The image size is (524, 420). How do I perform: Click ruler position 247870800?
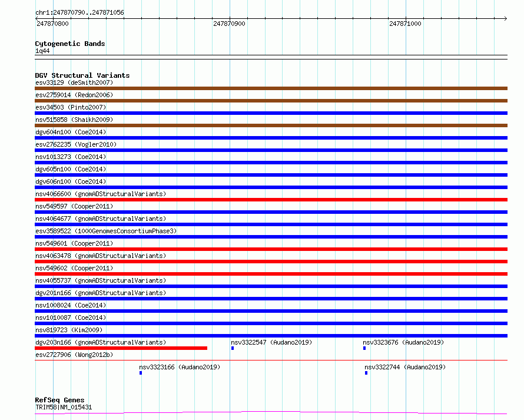click(x=53, y=24)
